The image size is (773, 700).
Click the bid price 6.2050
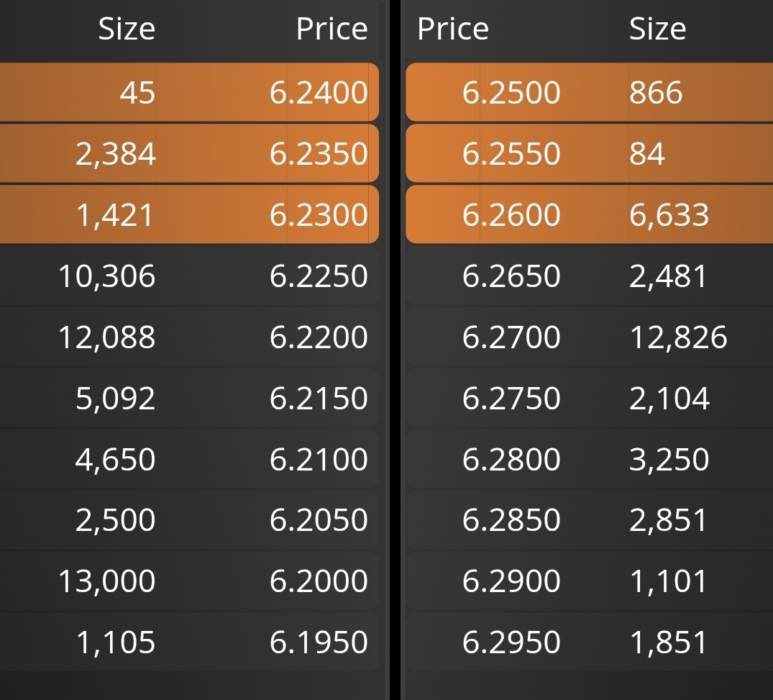tap(319, 520)
